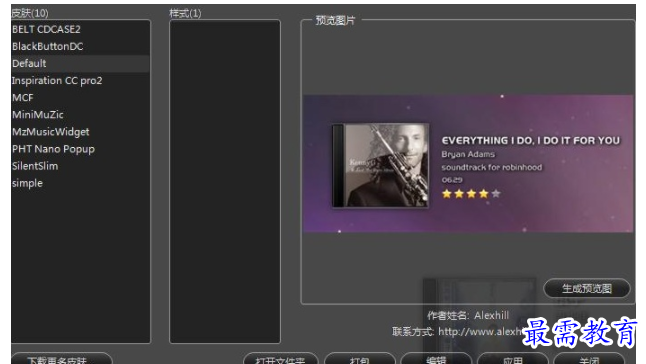
Task: Select the BELT CDCASE2 skin
Action: [80, 29]
